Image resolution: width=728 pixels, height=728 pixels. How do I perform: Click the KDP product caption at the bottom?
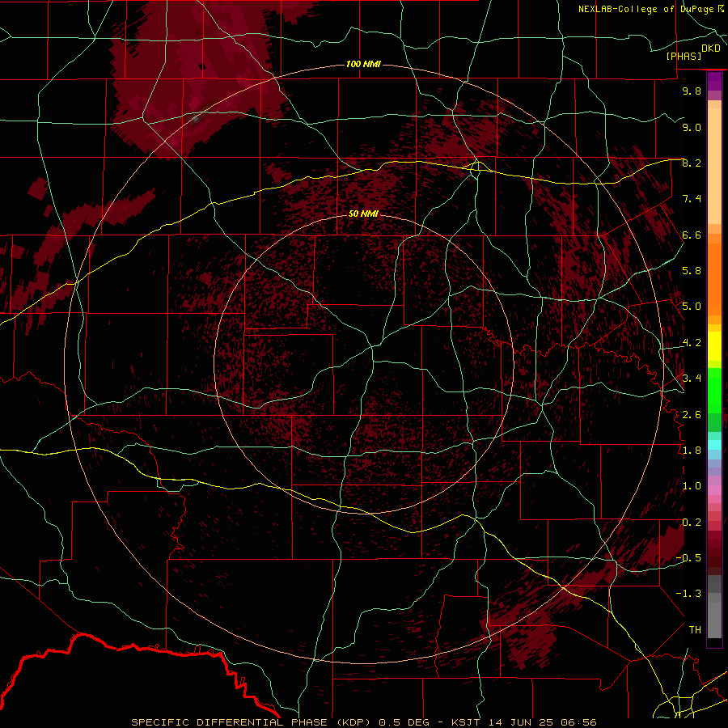[363, 722]
